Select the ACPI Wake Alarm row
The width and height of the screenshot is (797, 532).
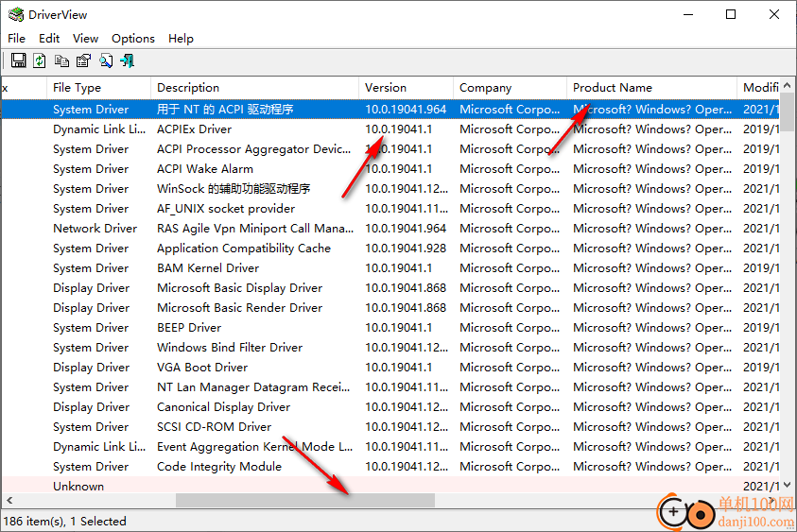pyautogui.click(x=390, y=169)
